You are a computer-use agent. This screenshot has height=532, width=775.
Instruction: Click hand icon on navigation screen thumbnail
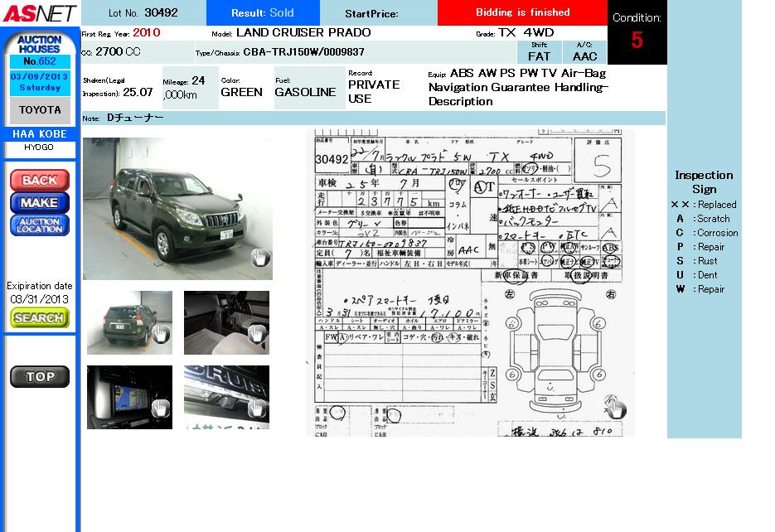[x=160, y=408]
